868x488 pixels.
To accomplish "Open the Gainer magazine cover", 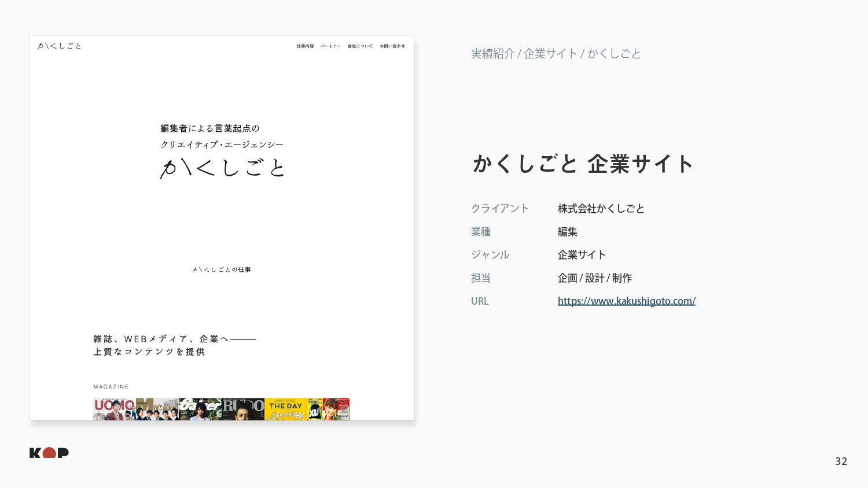I will [200, 409].
